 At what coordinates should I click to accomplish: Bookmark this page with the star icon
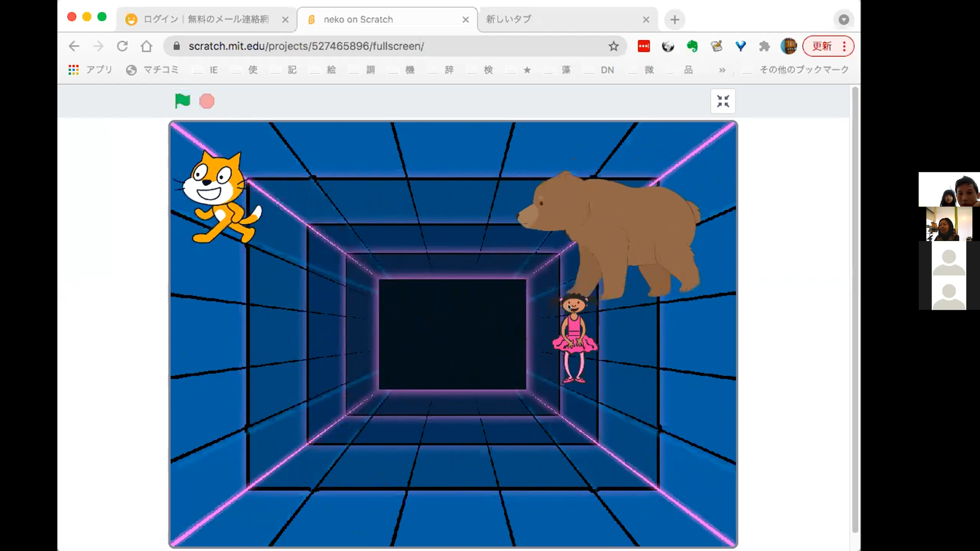click(x=613, y=46)
